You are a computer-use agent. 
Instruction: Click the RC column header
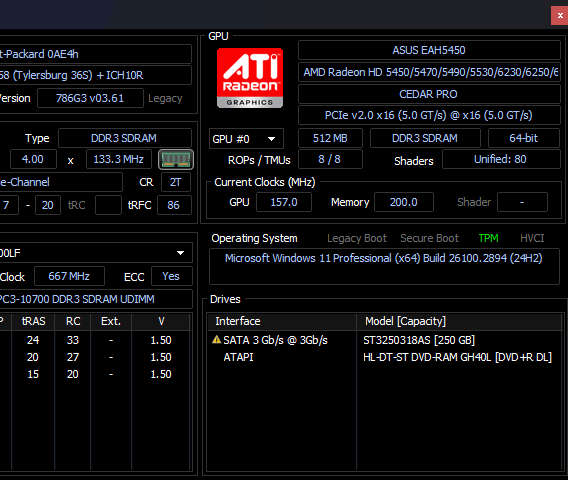tap(73, 321)
